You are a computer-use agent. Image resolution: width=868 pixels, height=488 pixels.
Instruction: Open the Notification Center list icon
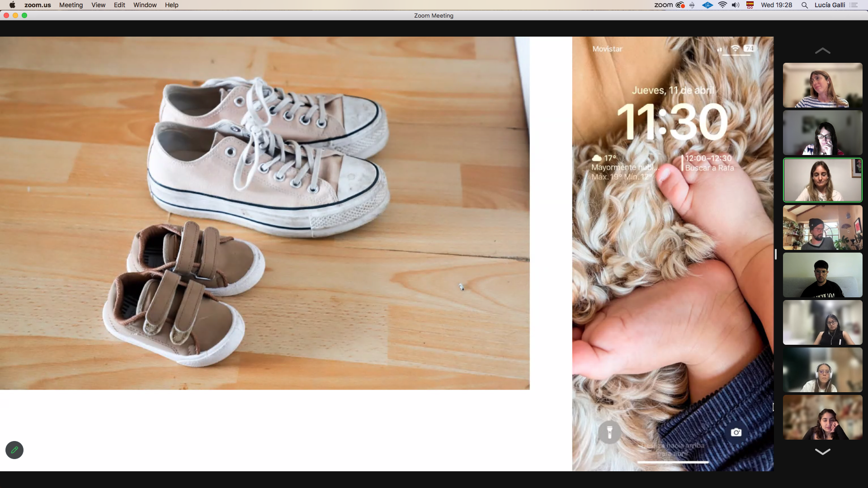854,5
